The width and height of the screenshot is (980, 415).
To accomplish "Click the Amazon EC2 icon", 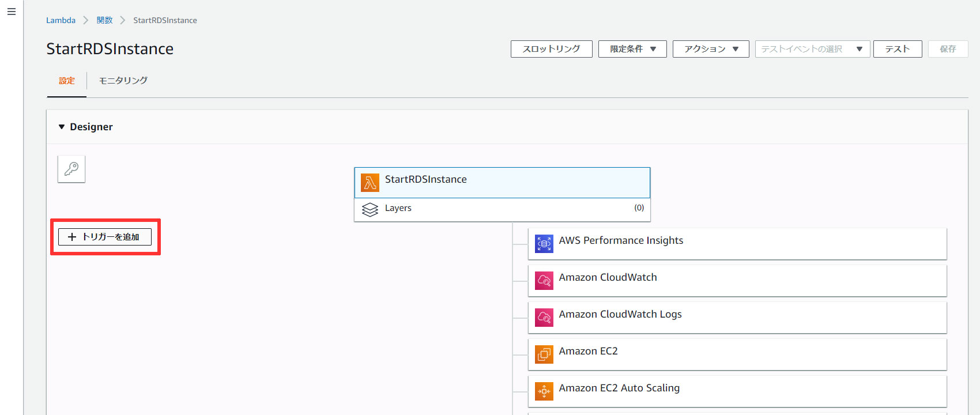I will point(544,354).
